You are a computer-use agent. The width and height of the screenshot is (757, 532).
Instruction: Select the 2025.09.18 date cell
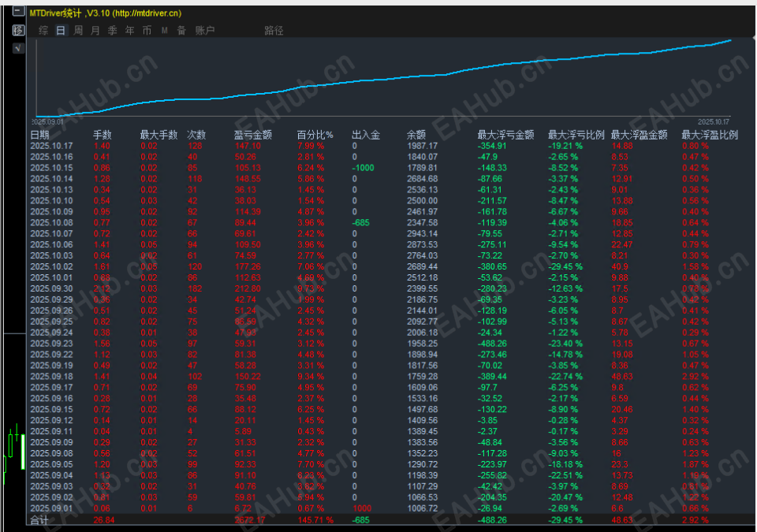(52, 377)
